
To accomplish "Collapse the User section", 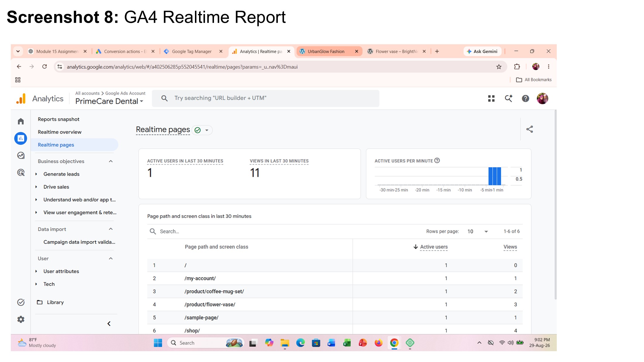I will (111, 258).
